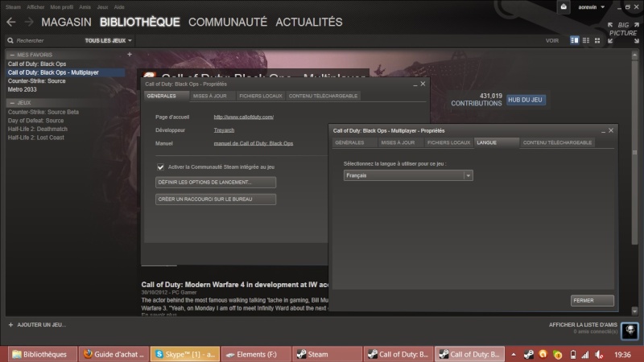Viewport: 644px width, 362px height.
Task: Click CRÉER UN RACCOURCI SUR LE BUREAU
Action: click(216, 199)
